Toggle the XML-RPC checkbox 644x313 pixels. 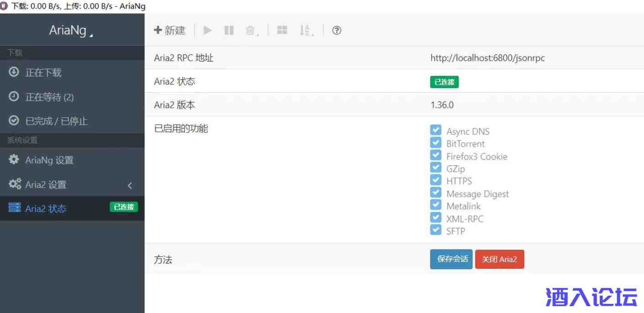436,218
